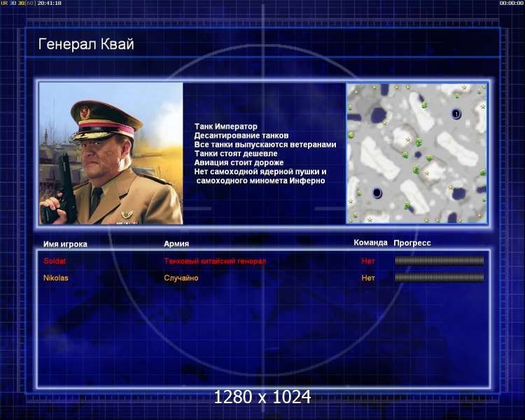
Task: Click 'самоходного миномета Инферно' line
Action: [x=261, y=181]
